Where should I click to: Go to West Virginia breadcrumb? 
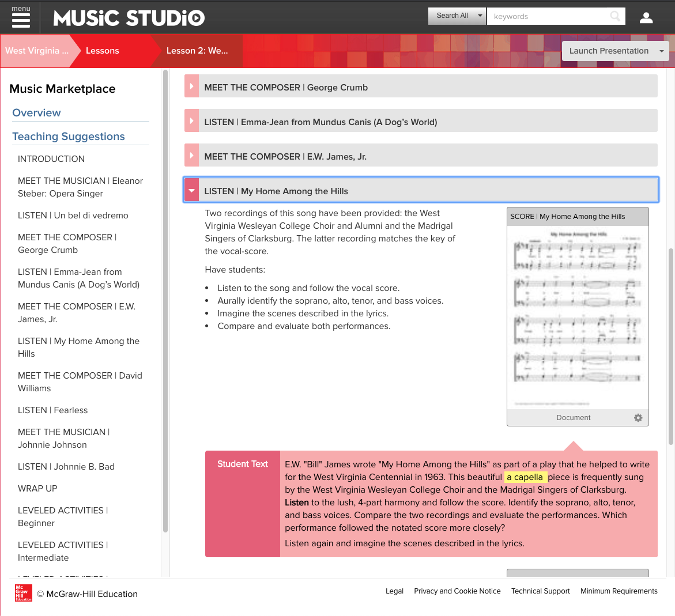(x=37, y=51)
